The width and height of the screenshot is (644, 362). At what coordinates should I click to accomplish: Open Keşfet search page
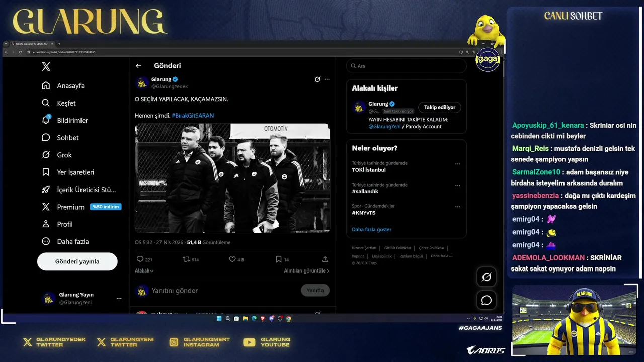coord(59,103)
